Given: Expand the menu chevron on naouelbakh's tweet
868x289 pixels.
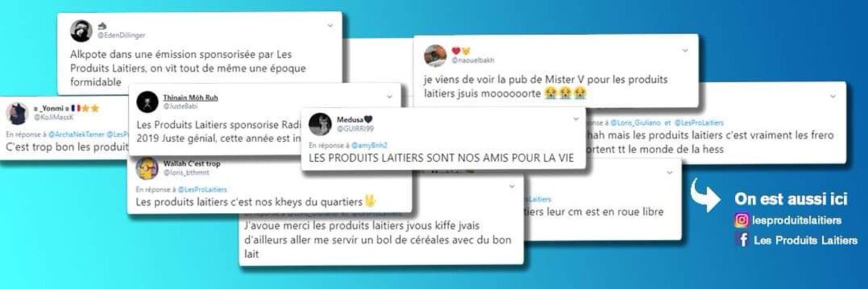Looking at the screenshot, I should [x=685, y=50].
